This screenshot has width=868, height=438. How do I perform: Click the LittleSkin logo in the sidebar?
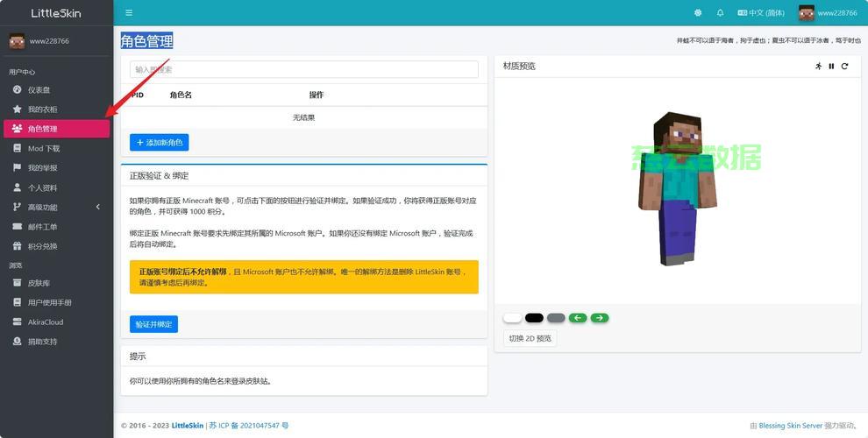pyautogui.click(x=56, y=13)
